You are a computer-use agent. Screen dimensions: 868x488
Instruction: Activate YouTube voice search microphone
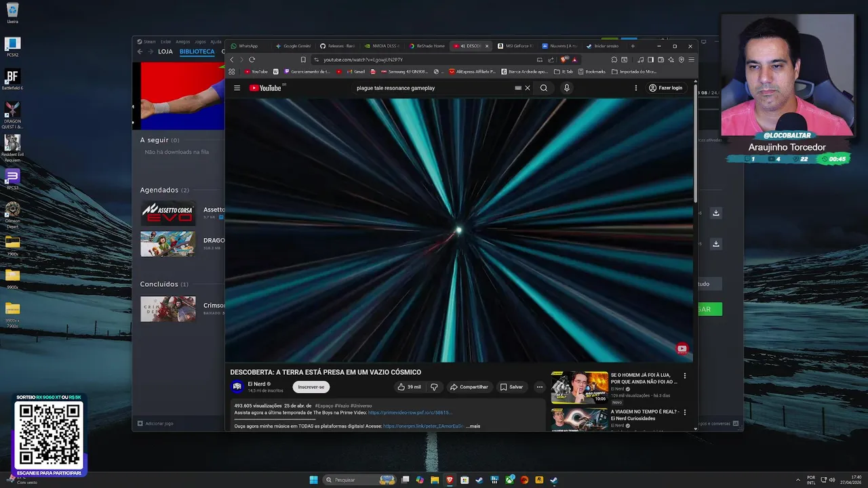point(567,88)
